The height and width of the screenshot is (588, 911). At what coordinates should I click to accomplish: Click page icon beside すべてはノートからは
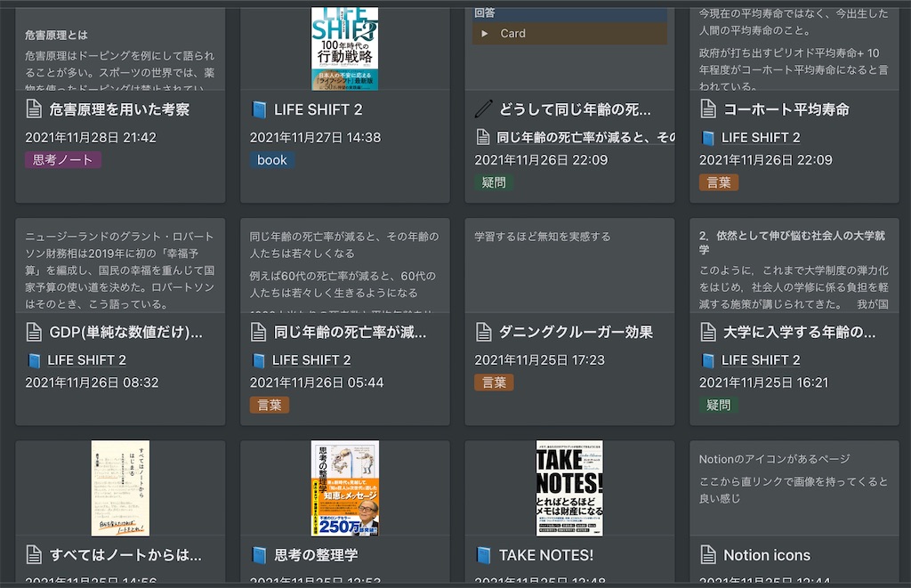[x=35, y=555]
